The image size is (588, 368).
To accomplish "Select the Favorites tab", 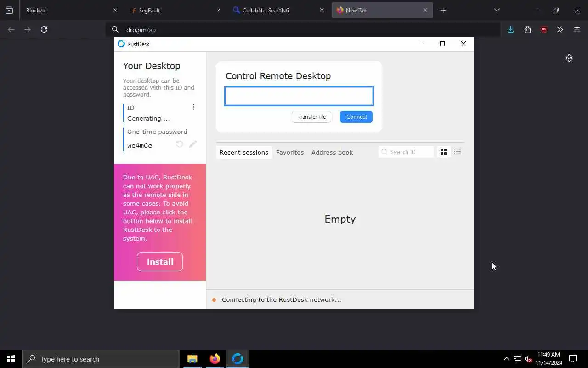I will click(x=290, y=152).
